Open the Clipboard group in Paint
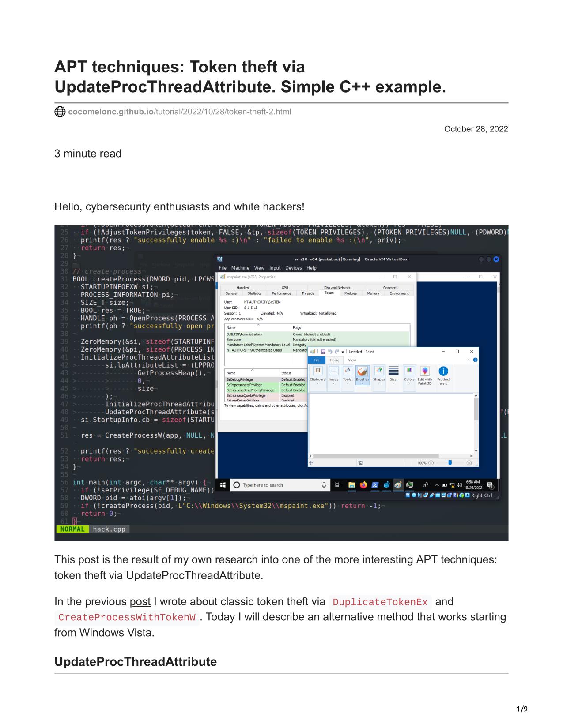Image resolution: width=563 pixels, height=728 pixels. tap(317, 375)
